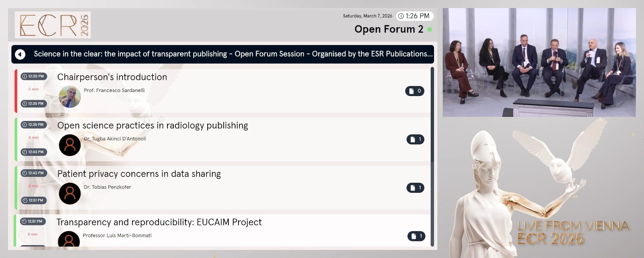Click the name 'Dr. Tugba Akinci D'Antonoli'
Screen dimensions: 644x258
(x=115, y=139)
